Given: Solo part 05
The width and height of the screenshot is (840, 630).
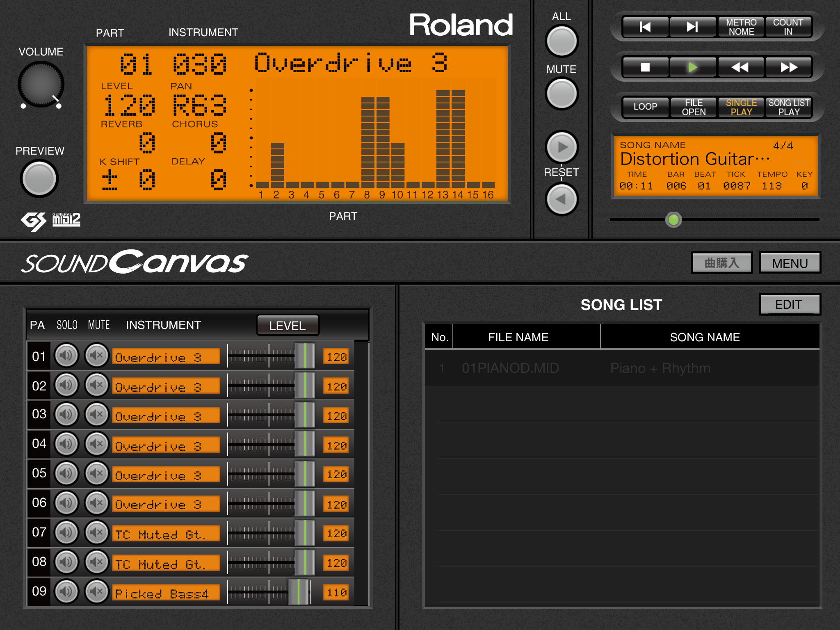Looking at the screenshot, I should pos(66,474).
